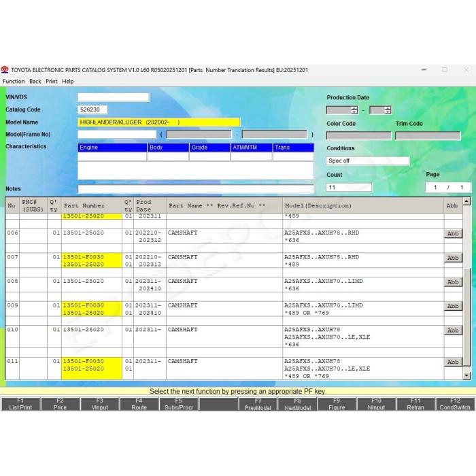Screen dimensions: 476x476
Task: Click the Trim Code field
Action: tap(428, 136)
